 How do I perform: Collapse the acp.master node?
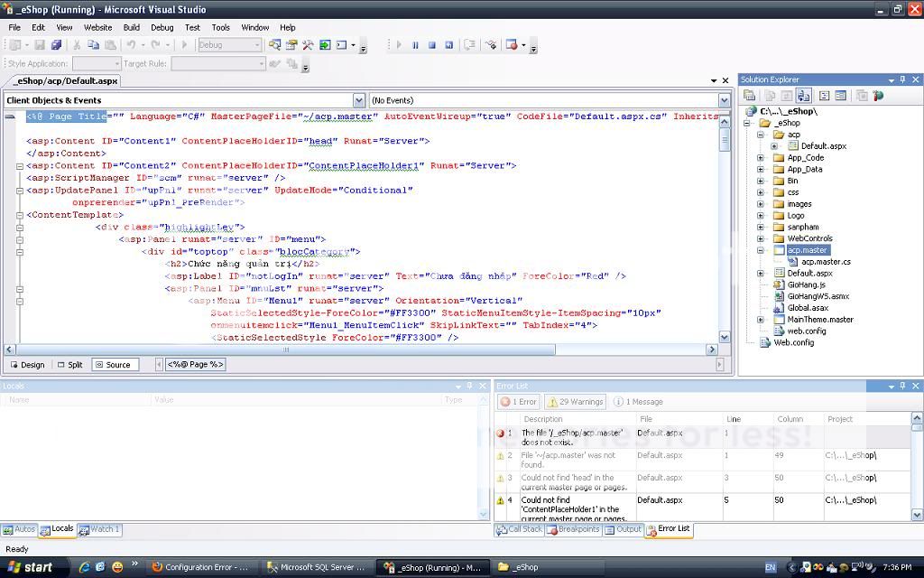(761, 250)
